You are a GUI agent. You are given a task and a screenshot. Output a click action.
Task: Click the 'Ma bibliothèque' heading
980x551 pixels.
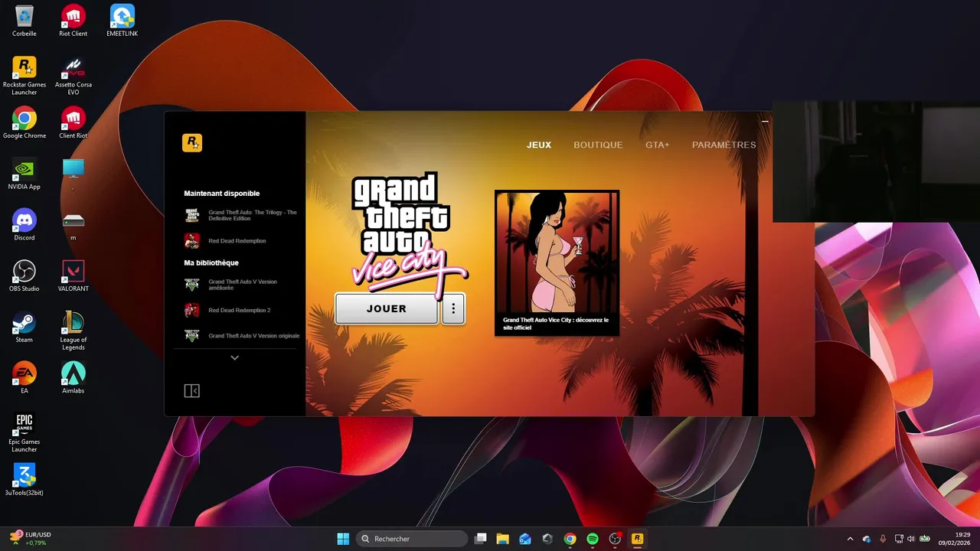point(211,262)
